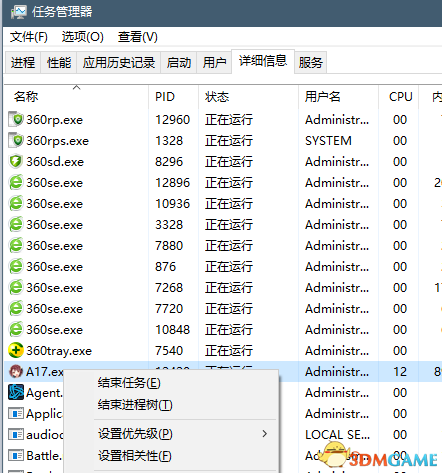
Task: Click the Task Manager title bar icon
Action: point(19,12)
